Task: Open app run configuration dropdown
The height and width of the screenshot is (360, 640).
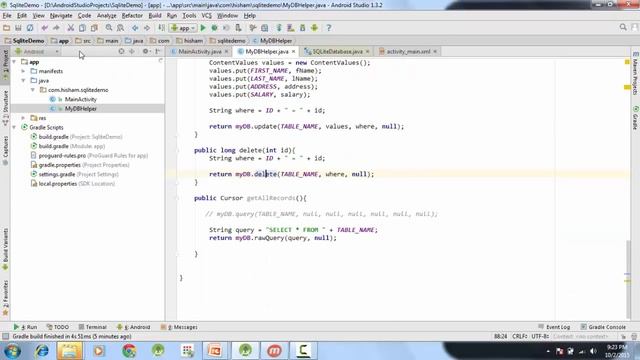Action: coord(183,28)
